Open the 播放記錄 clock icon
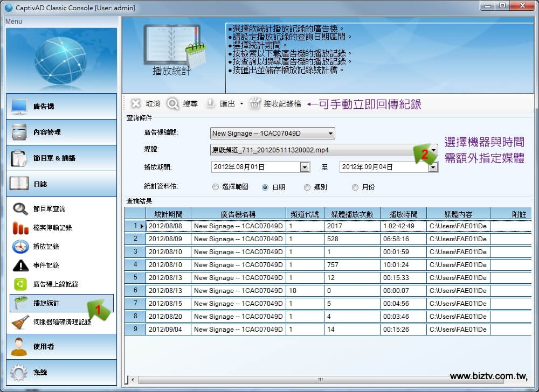 click(x=20, y=247)
